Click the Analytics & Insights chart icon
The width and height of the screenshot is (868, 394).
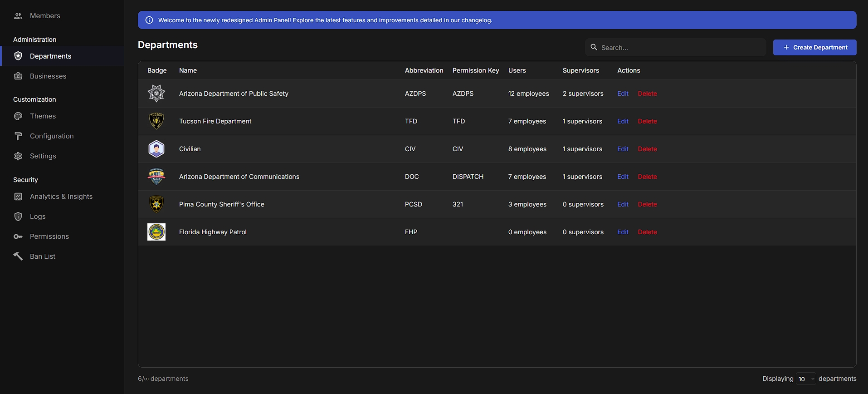click(x=18, y=197)
